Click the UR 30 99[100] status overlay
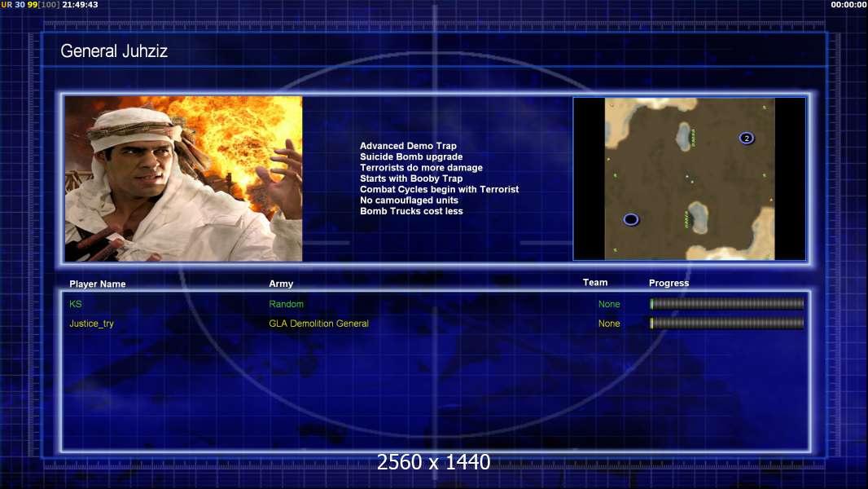 tap(30, 4)
